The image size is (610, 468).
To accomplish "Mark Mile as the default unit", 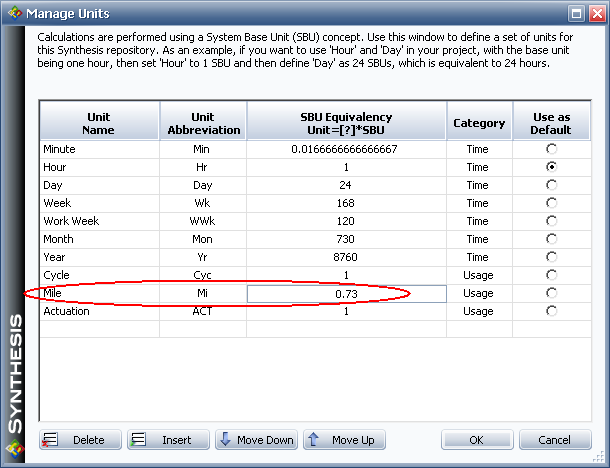I will tap(551, 293).
